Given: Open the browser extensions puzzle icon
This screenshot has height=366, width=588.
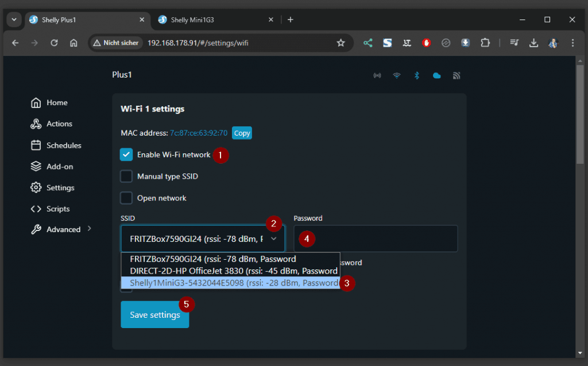Looking at the screenshot, I should pos(485,43).
